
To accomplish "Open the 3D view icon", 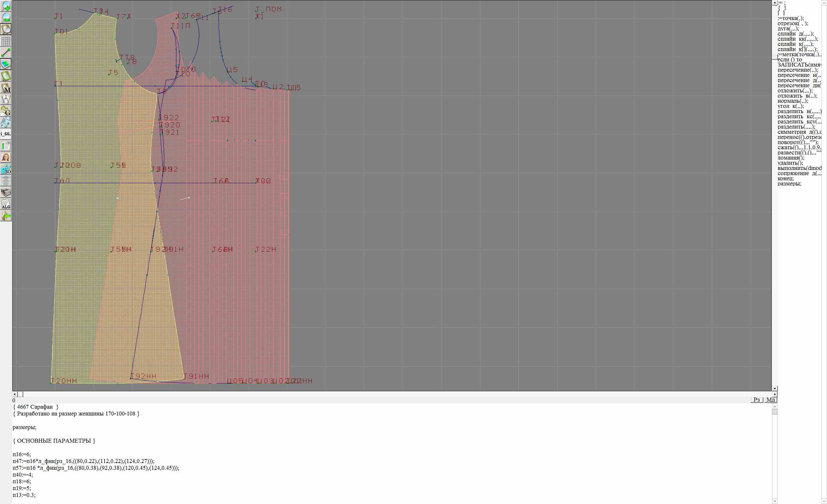I will coord(6,169).
